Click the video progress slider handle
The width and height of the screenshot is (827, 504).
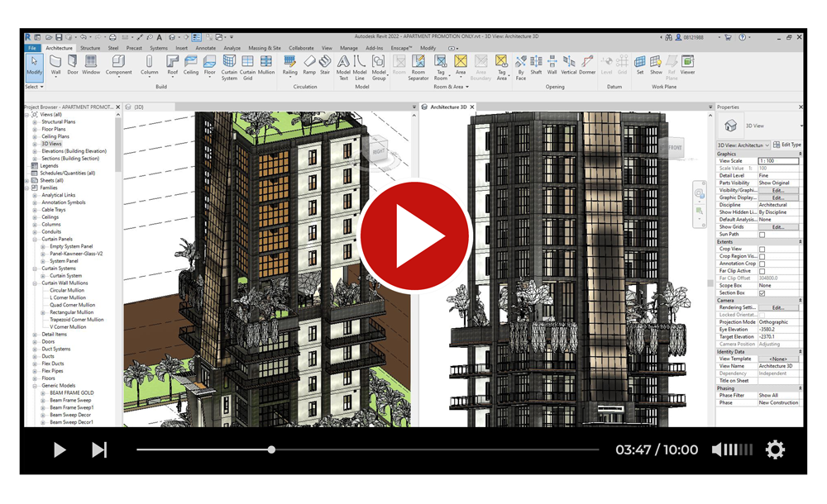tap(271, 449)
